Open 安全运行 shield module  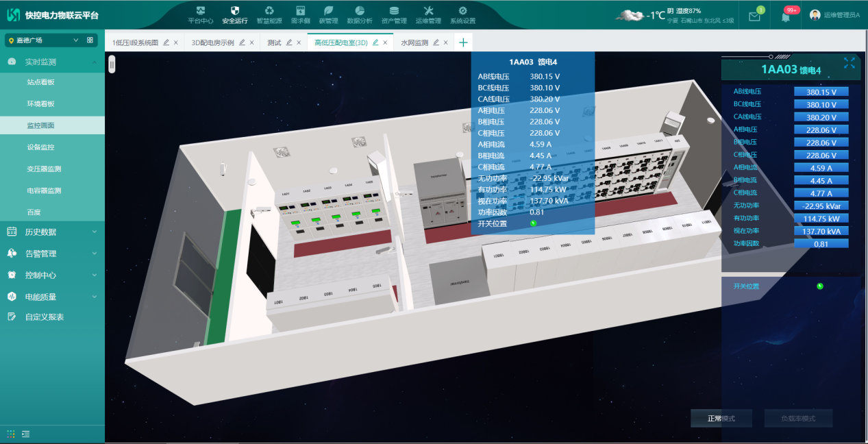click(235, 15)
